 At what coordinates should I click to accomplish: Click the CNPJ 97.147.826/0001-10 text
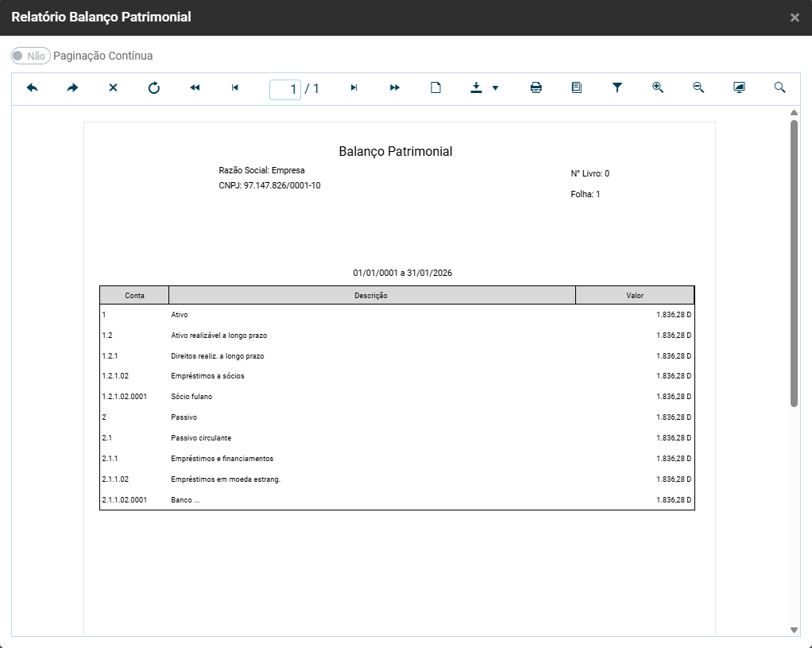(269, 185)
